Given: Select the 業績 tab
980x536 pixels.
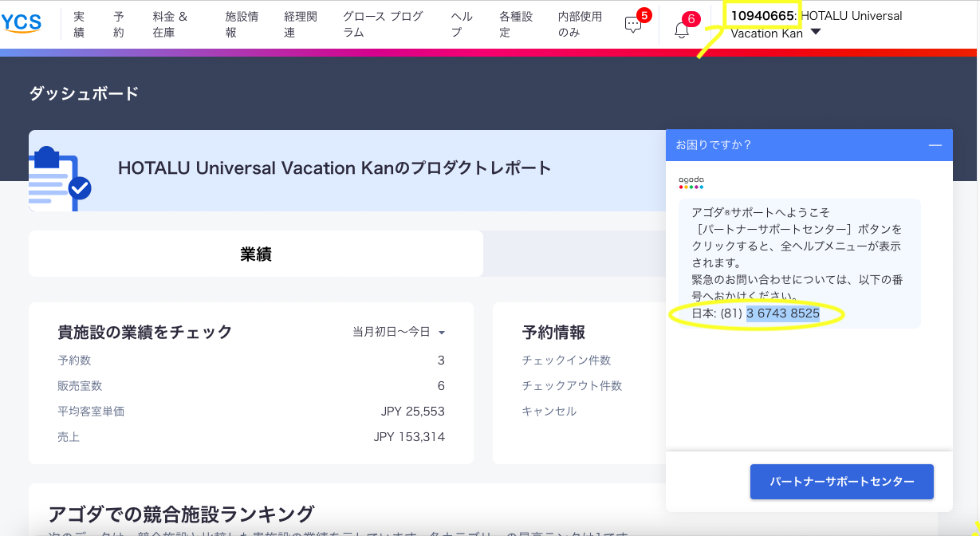Looking at the screenshot, I should pos(255,254).
